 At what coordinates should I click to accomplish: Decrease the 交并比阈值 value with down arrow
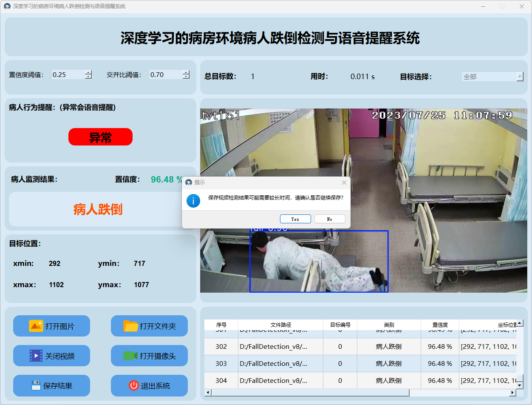(x=186, y=77)
